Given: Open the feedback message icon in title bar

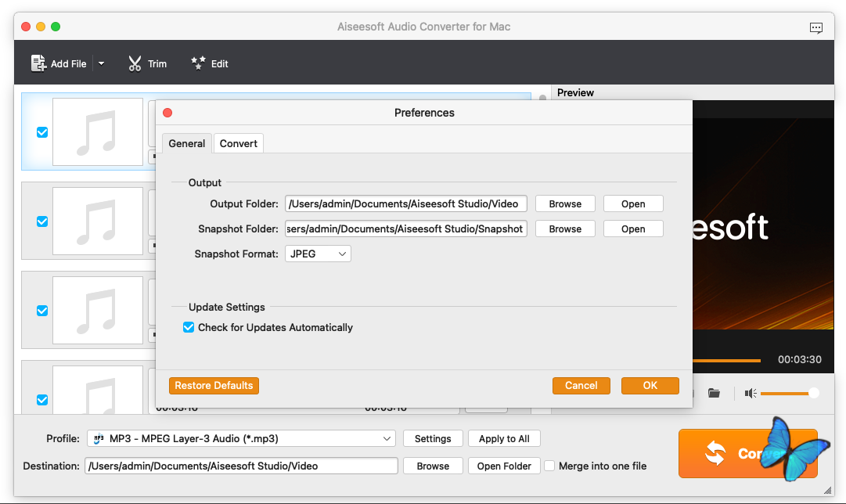Looking at the screenshot, I should click(x=815, y=27).
